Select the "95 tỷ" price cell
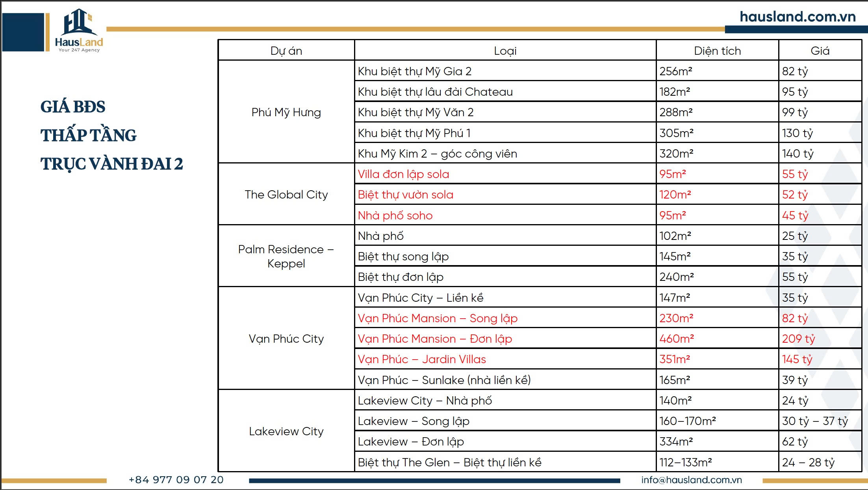The image size is (868, 490). click(x=820, y=91)
